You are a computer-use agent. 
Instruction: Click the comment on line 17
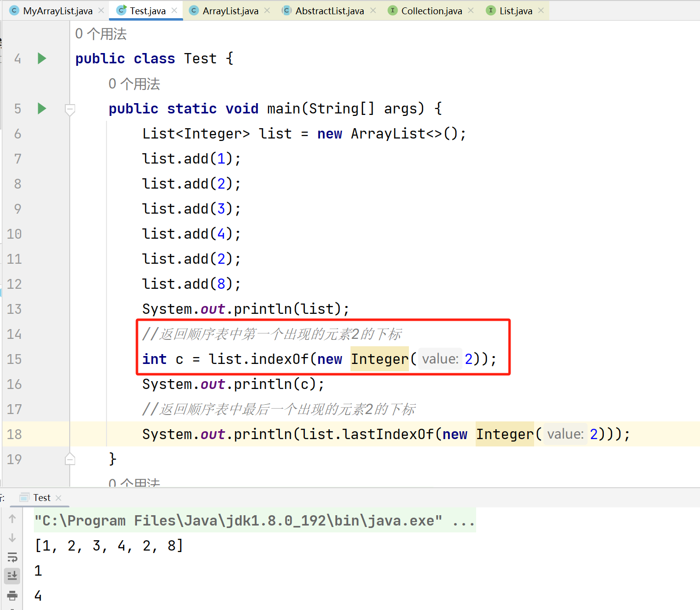pos(279,409)
